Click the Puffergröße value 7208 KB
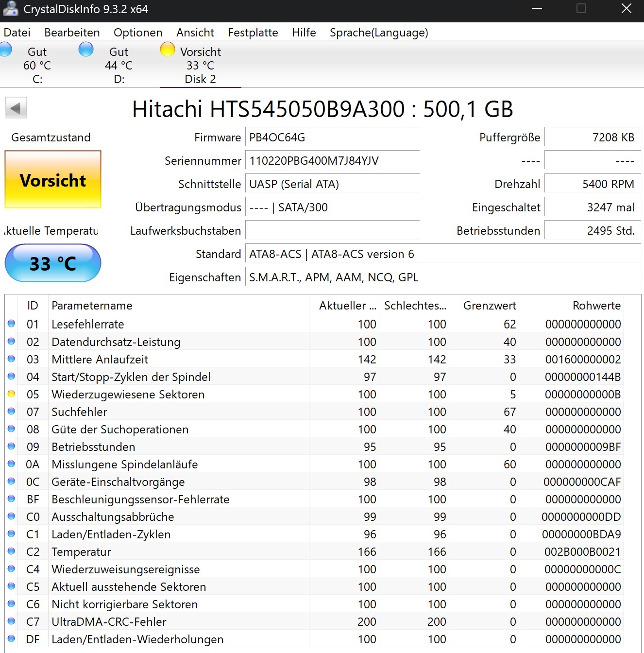Viewport: 644px width, 653px height. pyautogui.click(x=593, y=137)
